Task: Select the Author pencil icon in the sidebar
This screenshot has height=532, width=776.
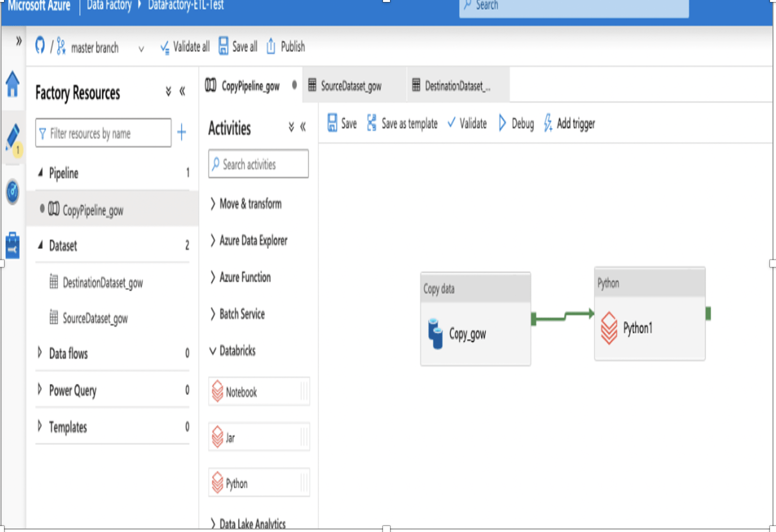Action: click(x=13, y=138)
